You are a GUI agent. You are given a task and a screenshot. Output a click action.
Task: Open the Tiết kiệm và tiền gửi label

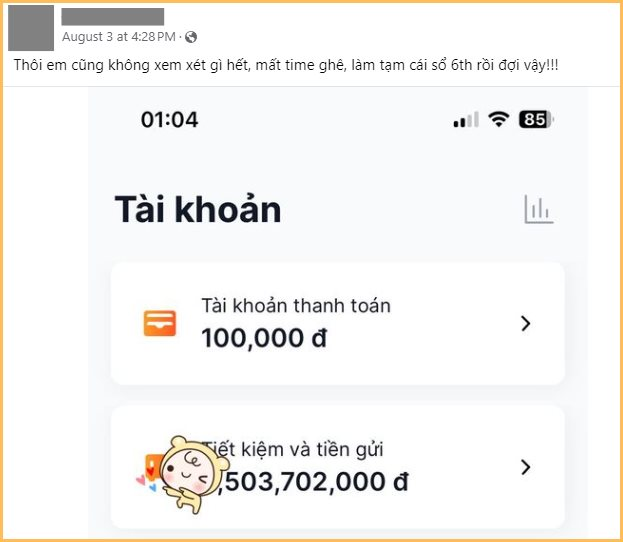point(294,450)
